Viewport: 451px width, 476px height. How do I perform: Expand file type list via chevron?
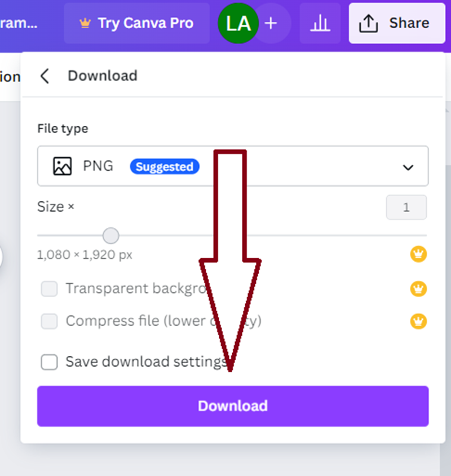pos(408,167)
